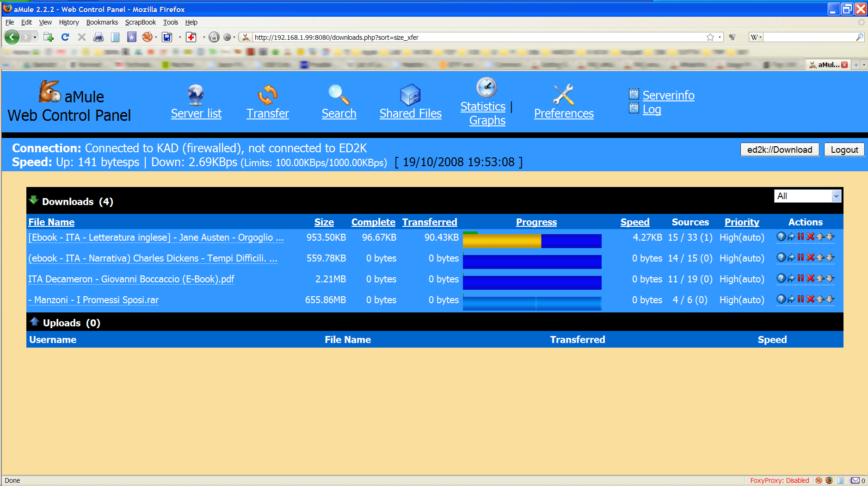Open the File menu
This screenshot has height=486, width=868.
pyautogui.click(x=10, y=22)
